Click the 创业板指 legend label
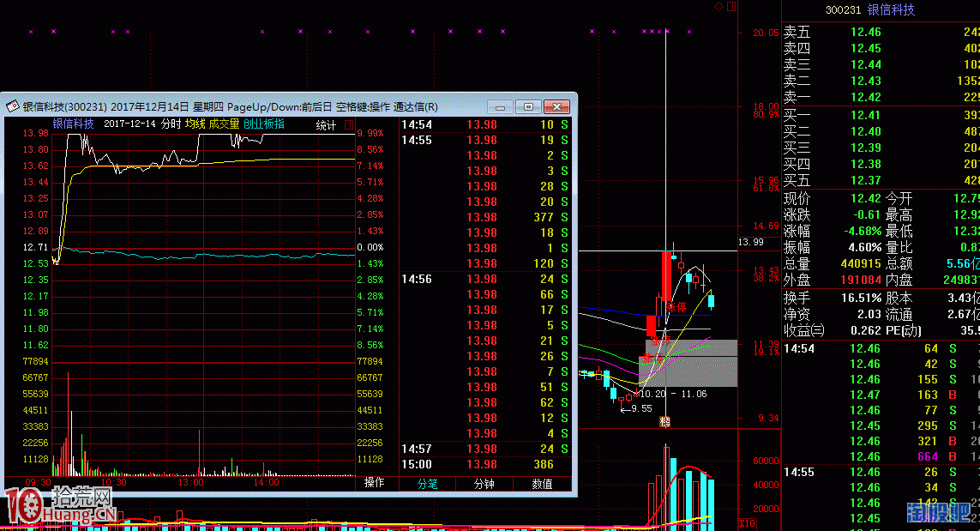Image resolution: width=980 pixels, height=531 pixels. (x=264, y=124)
